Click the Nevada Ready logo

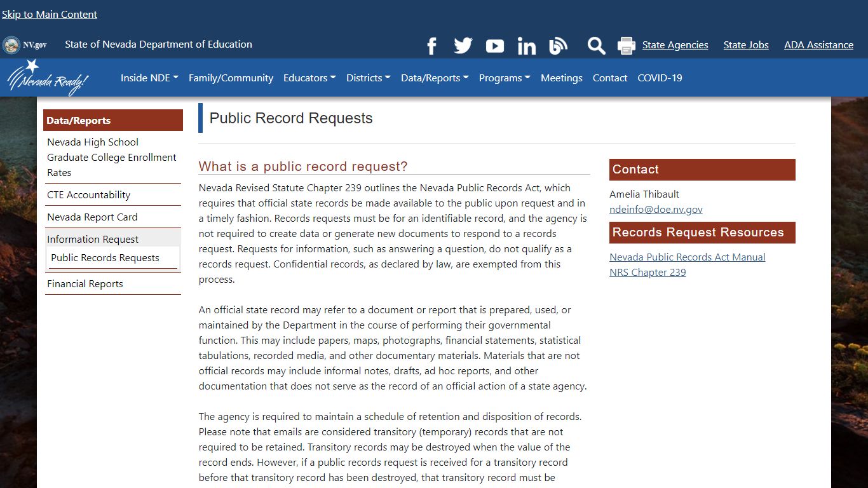point(48,78)
